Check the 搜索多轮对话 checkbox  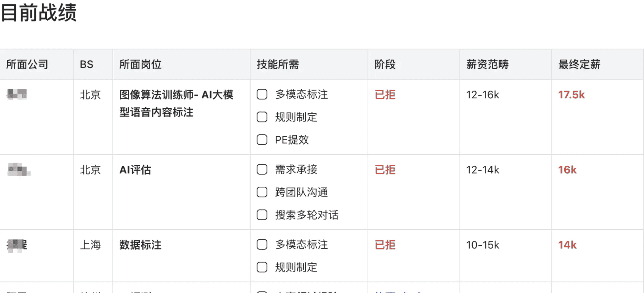coord(262,215)
